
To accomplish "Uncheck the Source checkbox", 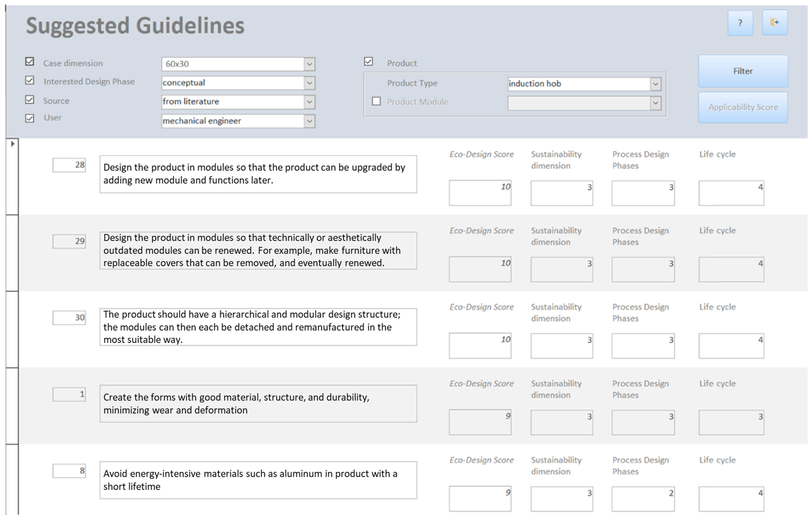I will click(30, 100).
